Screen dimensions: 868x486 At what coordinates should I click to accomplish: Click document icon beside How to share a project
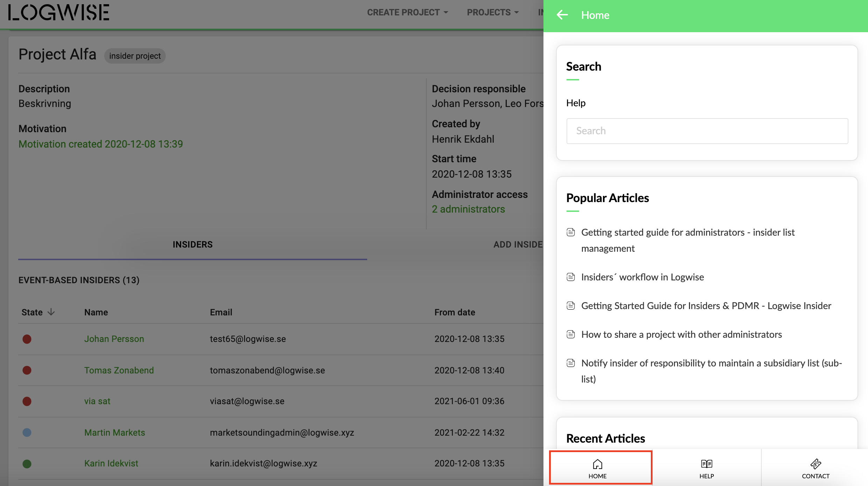click(571, 335)
